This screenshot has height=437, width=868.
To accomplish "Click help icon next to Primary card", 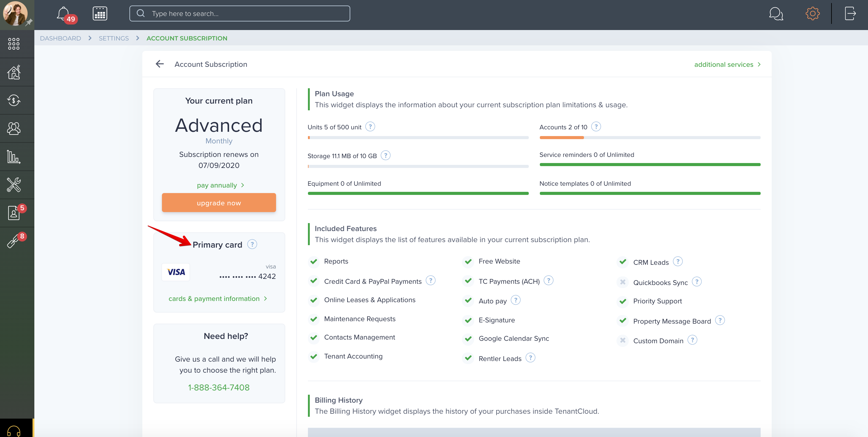I will pos(252,245).
